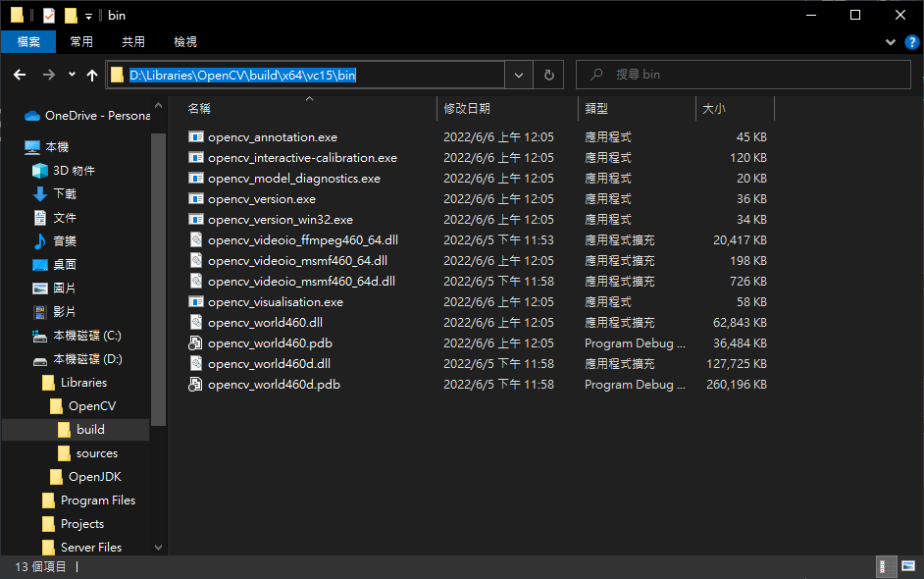The height and width of the screenshot is (579, 924).
Task: Select the opencv_visualisation.exe file icon
Action: pos(195,302)
